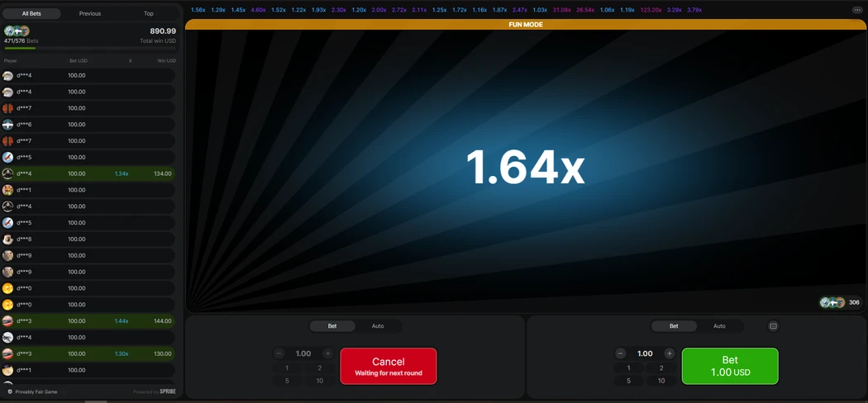
Task: Open round history via the three-dots button
Action: coord(856,10)
